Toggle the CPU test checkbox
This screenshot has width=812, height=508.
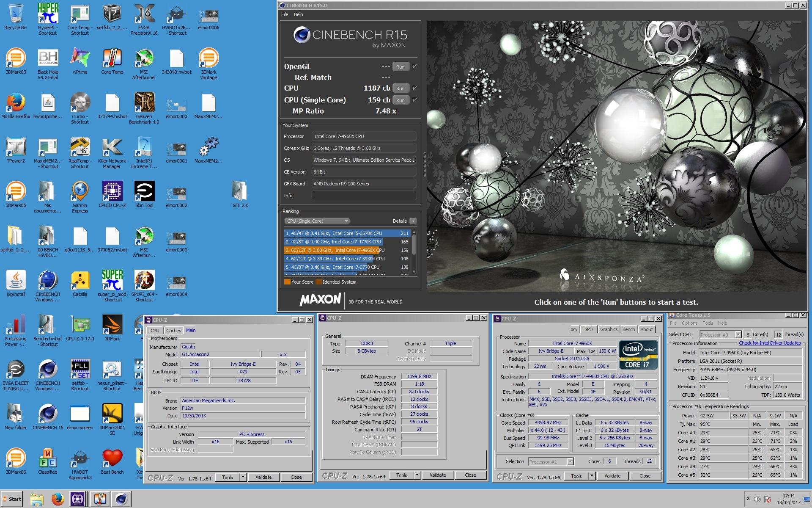pos(414,88)
